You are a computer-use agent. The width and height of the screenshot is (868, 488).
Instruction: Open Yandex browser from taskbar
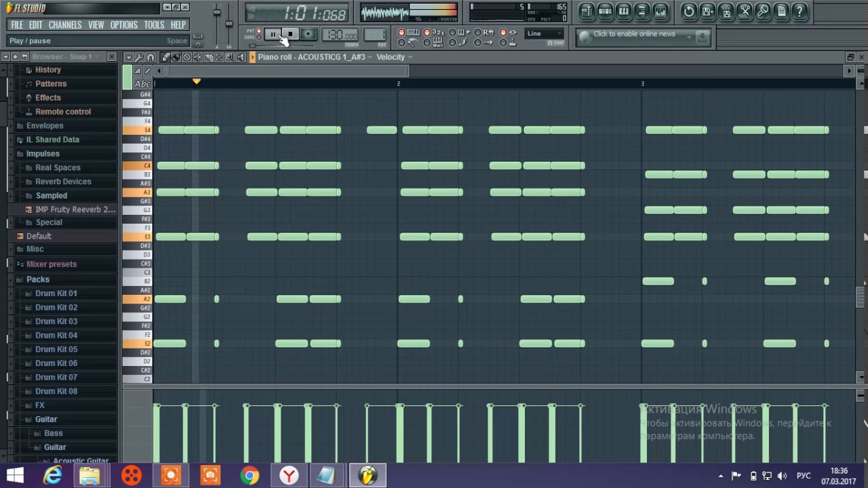pyautogui.click(x=289, y=475)
